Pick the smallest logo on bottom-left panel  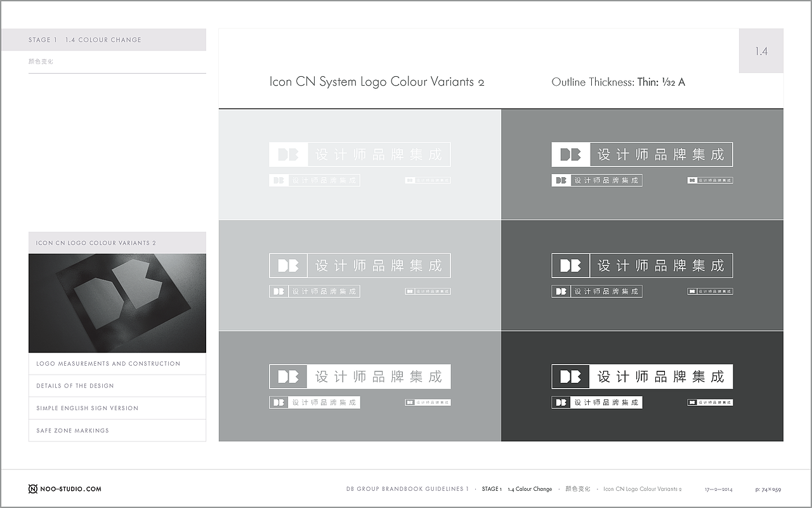tap(428, 403)
